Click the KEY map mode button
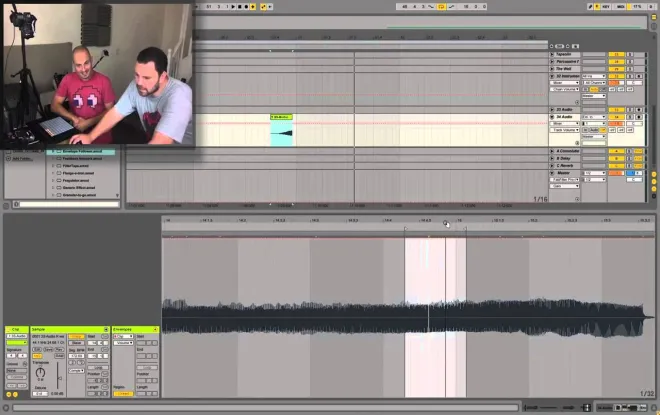 click(x=606, y=7)
